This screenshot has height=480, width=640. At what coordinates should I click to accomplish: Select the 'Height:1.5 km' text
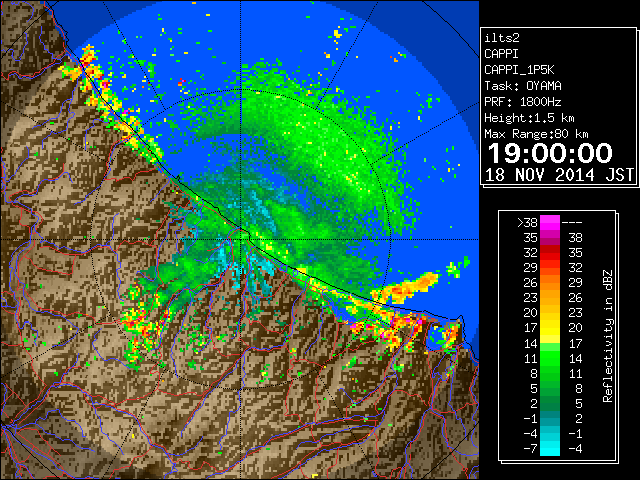[x=529, y=118]
